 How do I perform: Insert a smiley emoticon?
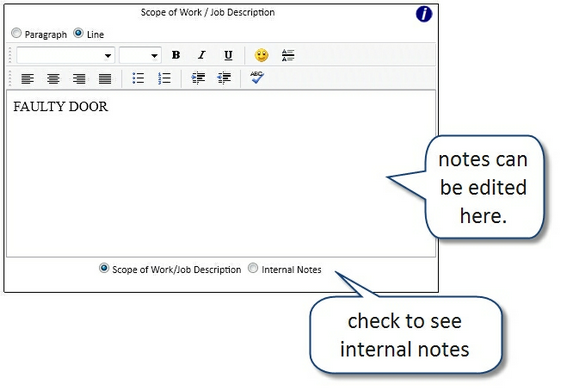click(x=262, y=55)
